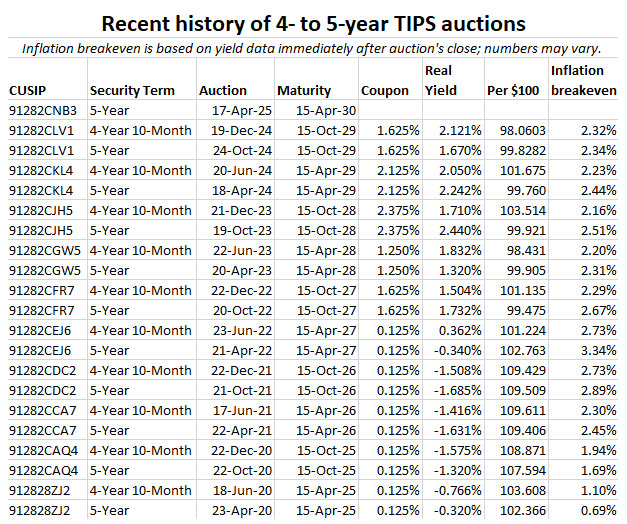Screen dimensions: 627x524
Task: Click the CUSIP cell 91282CNB3
Action: click(x=44, y=111)
